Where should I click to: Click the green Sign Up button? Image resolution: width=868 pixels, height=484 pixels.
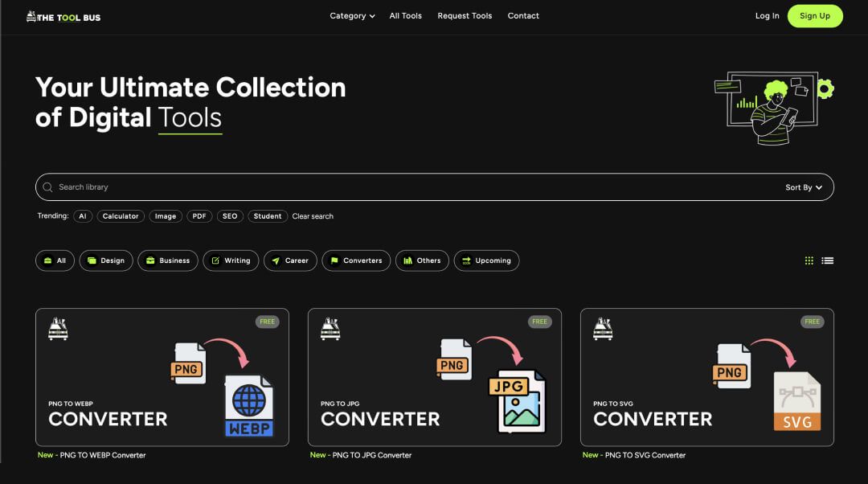tap(815, 16)
